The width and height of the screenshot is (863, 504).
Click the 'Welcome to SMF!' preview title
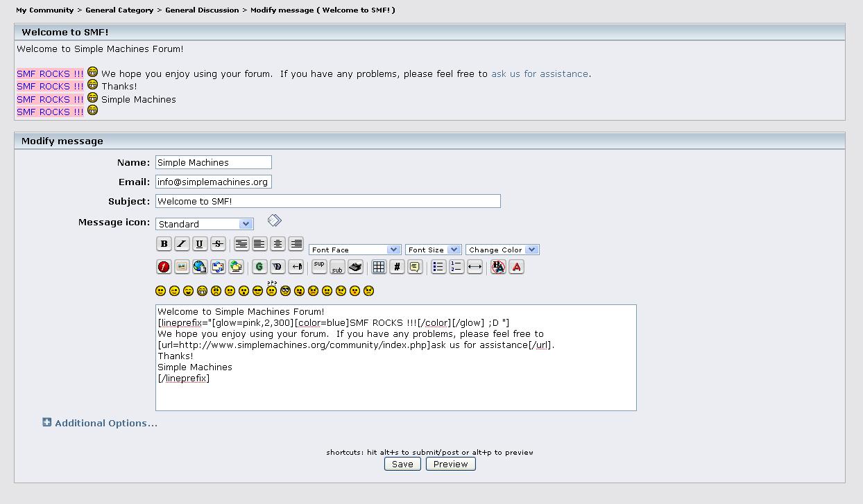tap(65, 32)
